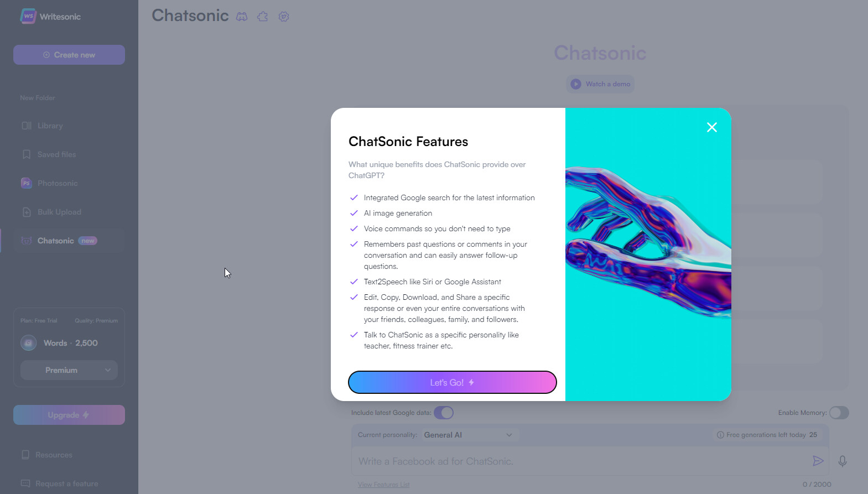Open the View Features List link
Screen dimensions: 868x494
click(x=384, y=485)
